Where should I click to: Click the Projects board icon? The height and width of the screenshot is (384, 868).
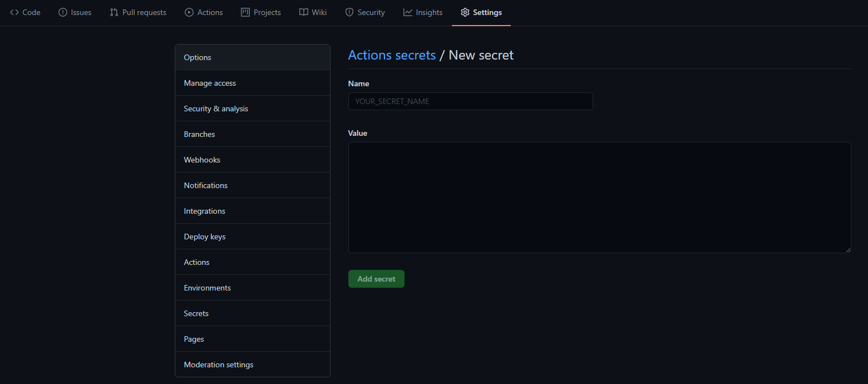pyautogui.click(x=245, y=12)
